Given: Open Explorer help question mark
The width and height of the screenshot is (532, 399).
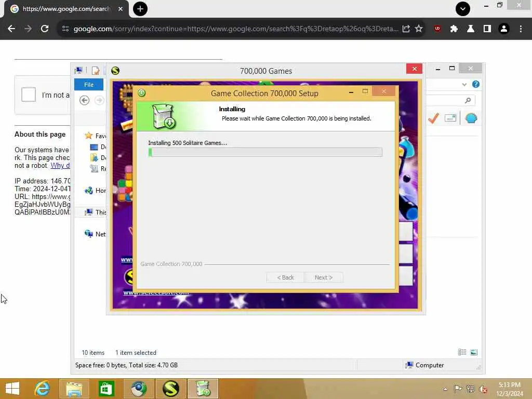Looking at the screenshot, I should 476,84.
